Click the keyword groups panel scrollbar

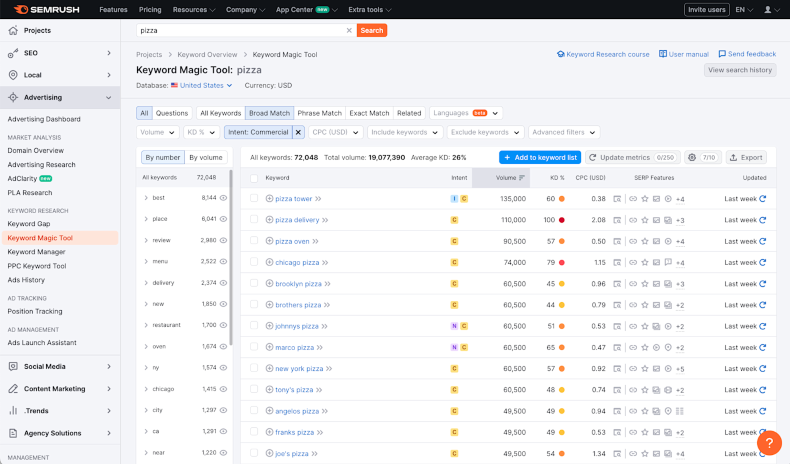231,257
